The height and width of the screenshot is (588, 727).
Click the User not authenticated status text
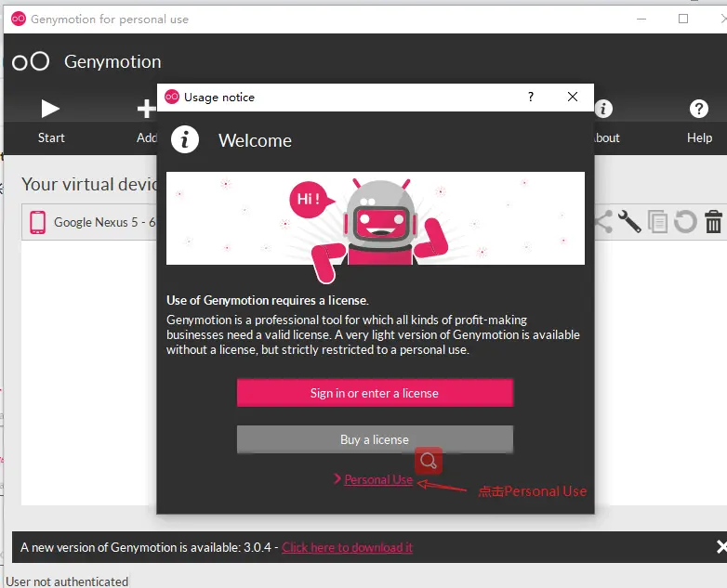[x=67, y=581]
